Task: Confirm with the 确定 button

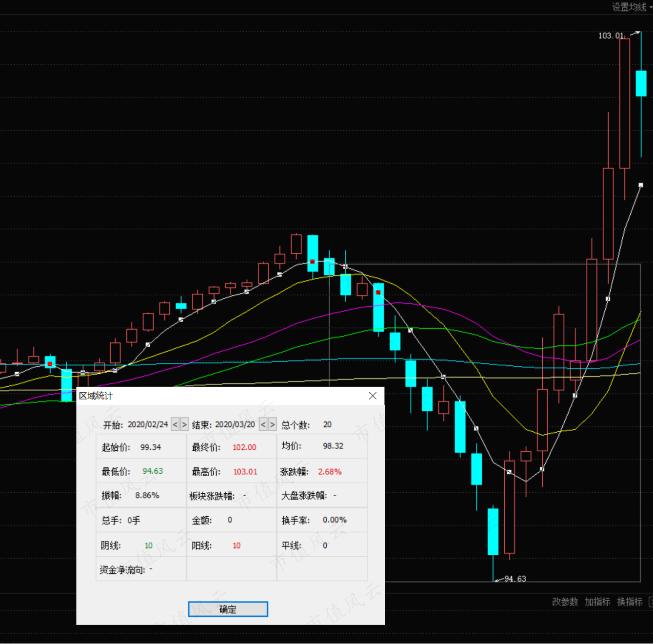Action: 228,609
